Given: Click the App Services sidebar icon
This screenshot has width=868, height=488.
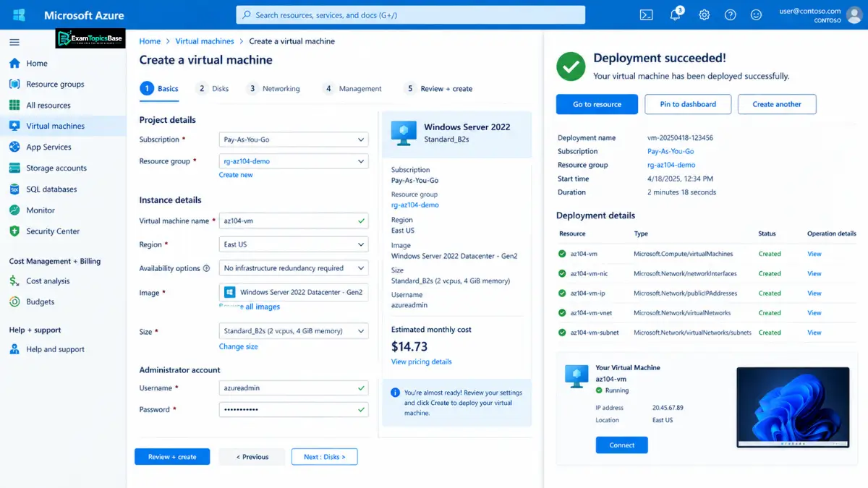Looking at the screenshot, I should 14,147.
